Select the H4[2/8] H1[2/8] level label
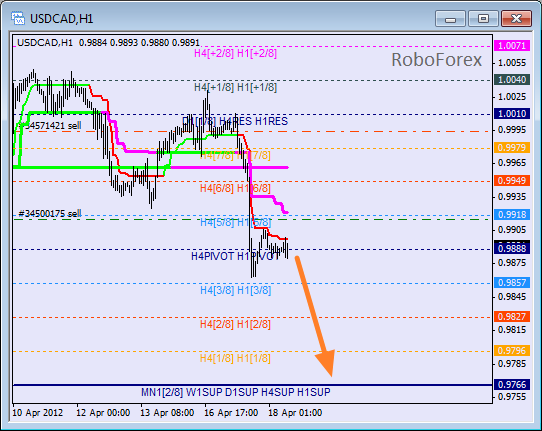542x431 pixels. coord(235,325)
